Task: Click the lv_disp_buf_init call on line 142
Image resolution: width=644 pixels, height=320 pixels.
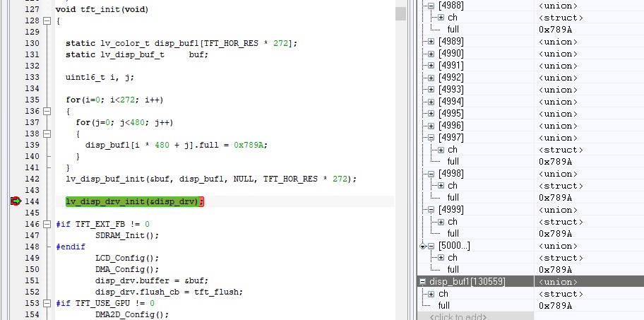Action: click(211, 179)
